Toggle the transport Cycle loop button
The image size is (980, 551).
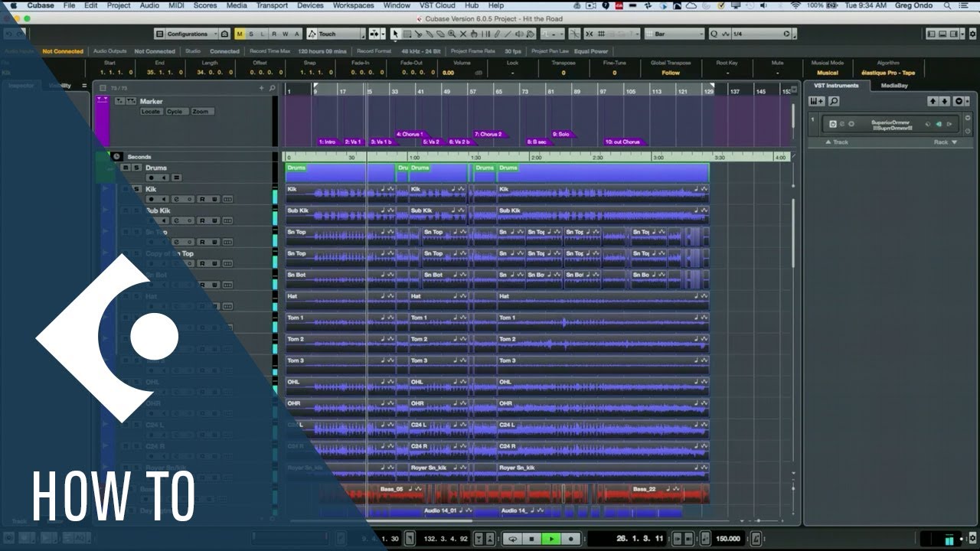click(513, 539)
